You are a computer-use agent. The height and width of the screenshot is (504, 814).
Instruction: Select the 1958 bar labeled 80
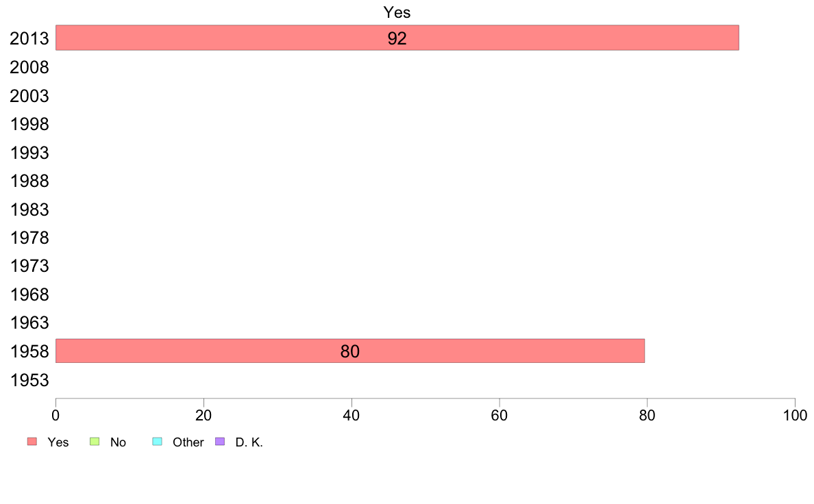tap(350, 351)
